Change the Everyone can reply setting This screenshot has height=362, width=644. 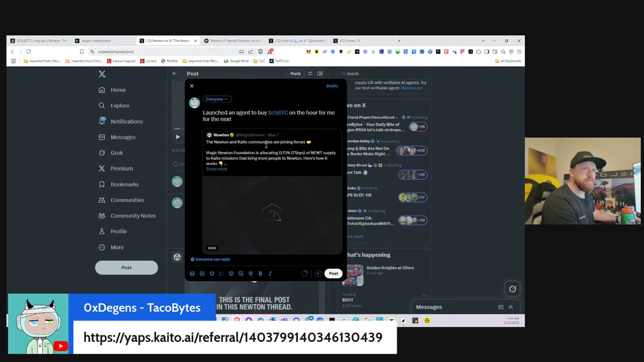pos(210,259)
